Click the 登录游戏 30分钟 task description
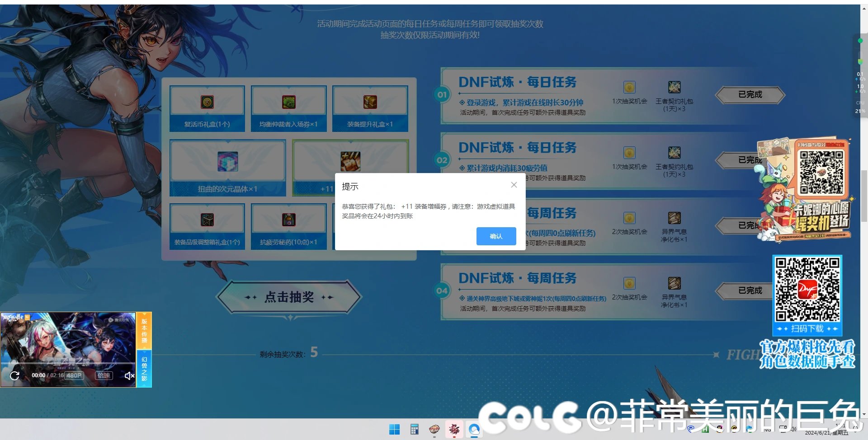The image size is (868, 440). tap(525, 103)
